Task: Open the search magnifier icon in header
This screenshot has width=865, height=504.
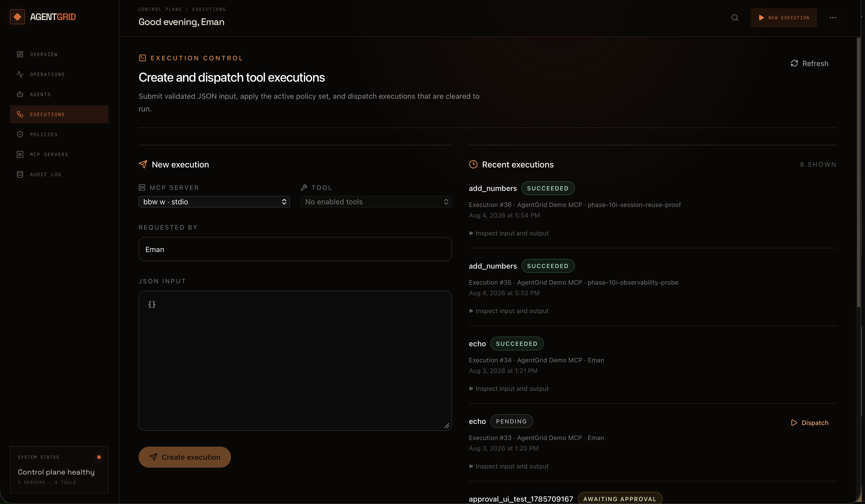Action: coord(735,17)
